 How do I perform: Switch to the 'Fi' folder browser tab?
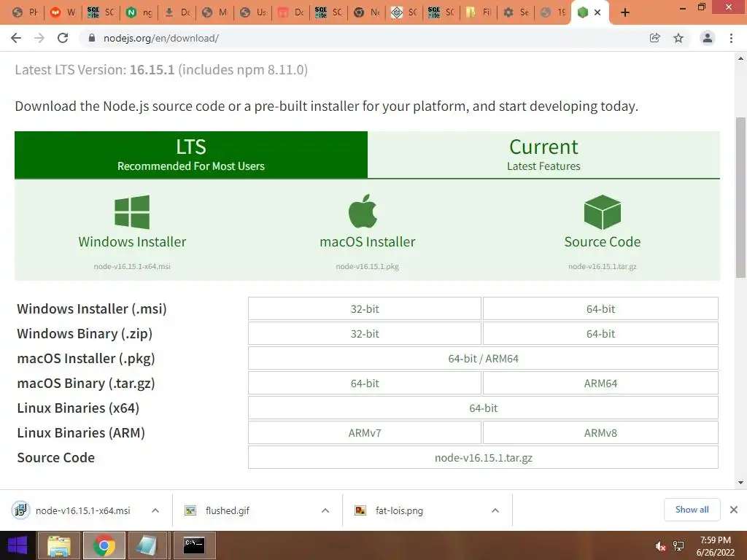click(479, 12)
